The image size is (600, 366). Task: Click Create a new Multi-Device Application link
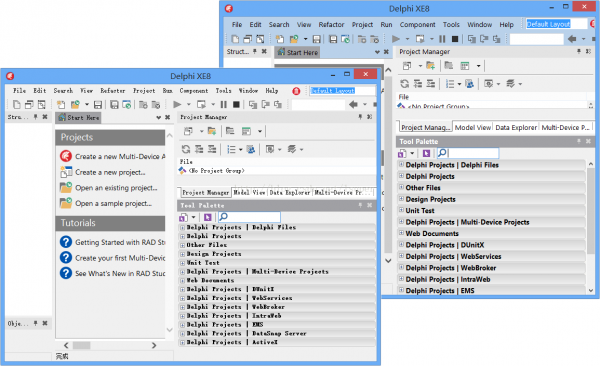click(x=120, y=157)
